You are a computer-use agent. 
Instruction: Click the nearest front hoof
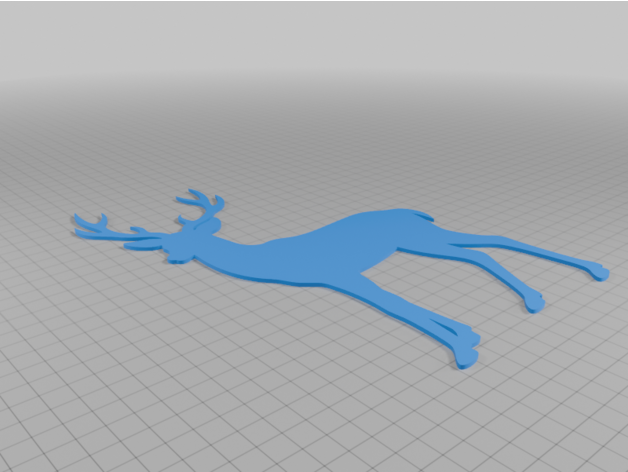[465, 355]
